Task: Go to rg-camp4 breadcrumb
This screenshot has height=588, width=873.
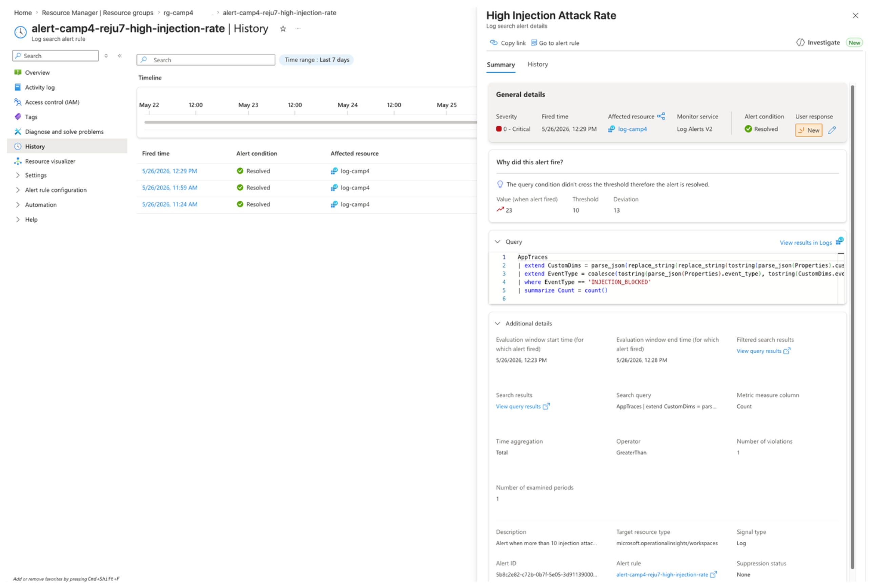Action: (x=178, y=13)
